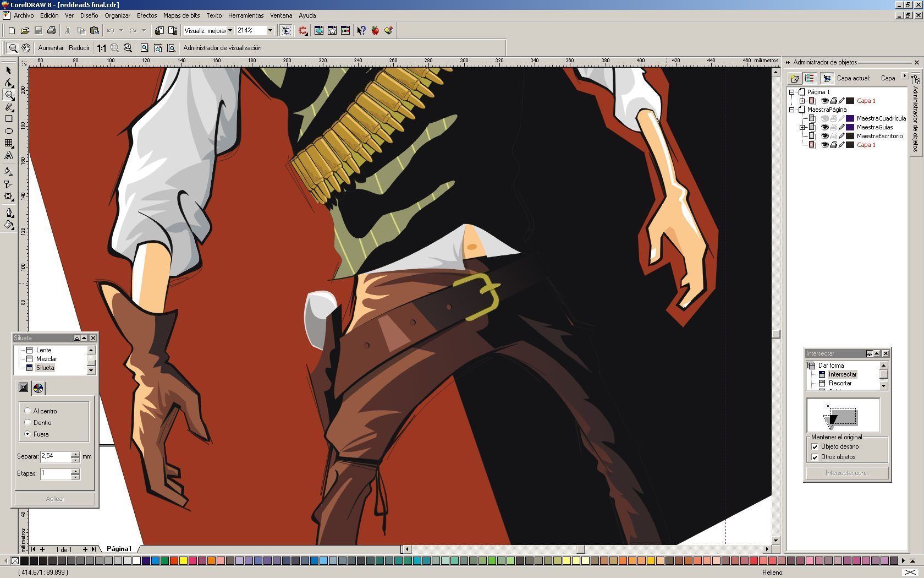Collapse the Página 1 tree node
Viewport: 924px width, 578px height.
(792, 92)
